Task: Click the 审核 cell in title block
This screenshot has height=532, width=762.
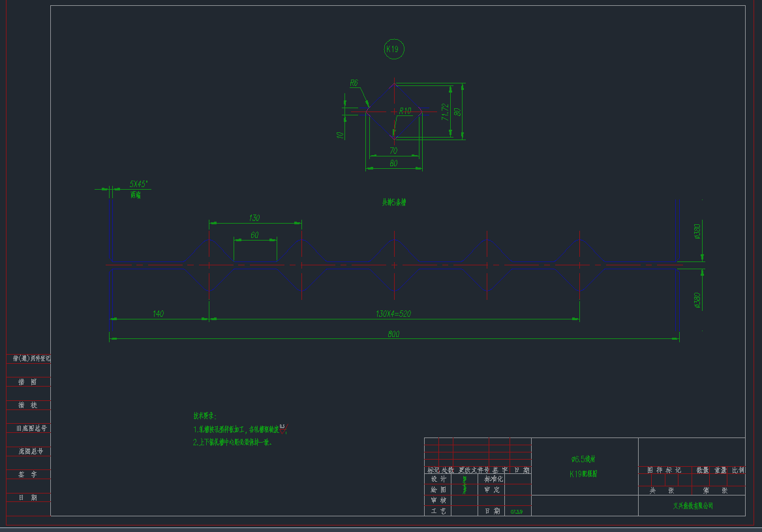Action: click(438, 501)
